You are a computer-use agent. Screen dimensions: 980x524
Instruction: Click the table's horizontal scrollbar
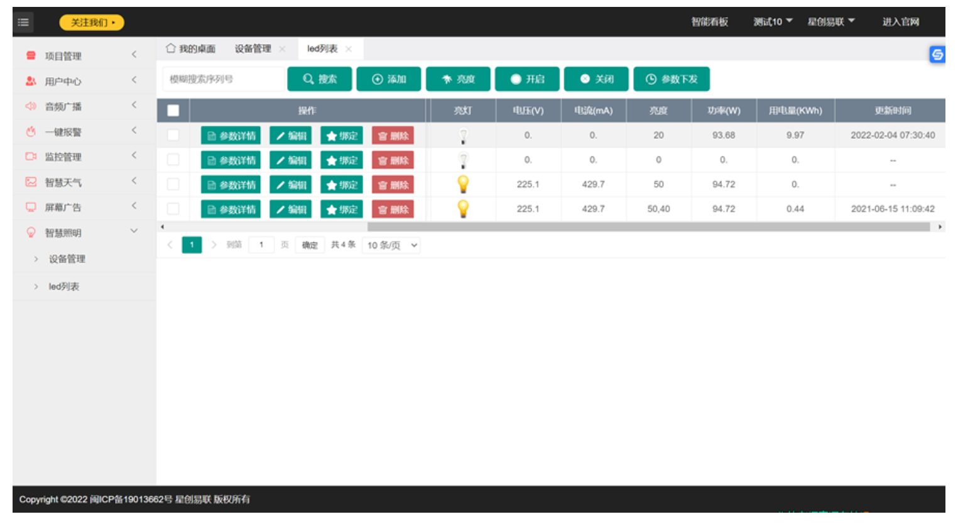[648, 227]
